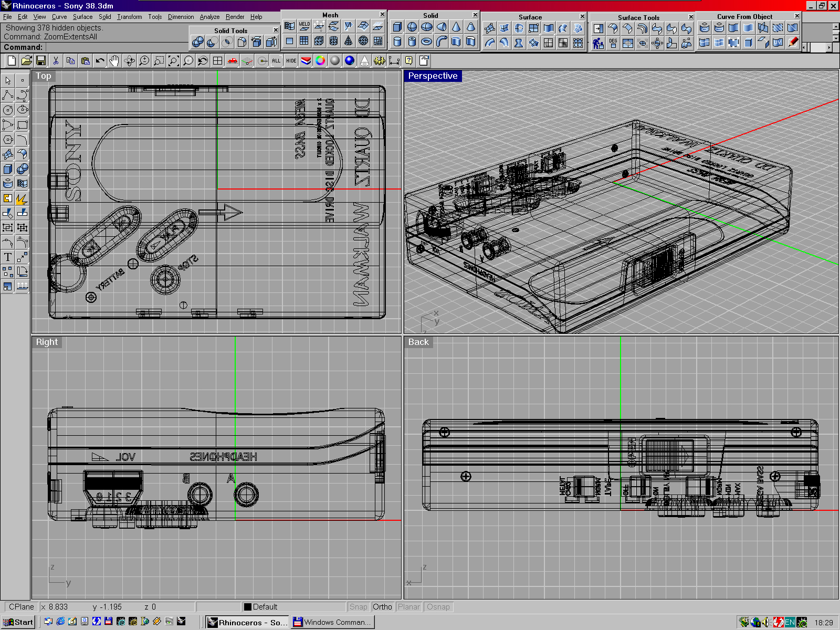The image size is (840, 630).
Task: Click the WELD icon in Mesh toolbar
Action: pyautogui.click(x=304, y=26)
